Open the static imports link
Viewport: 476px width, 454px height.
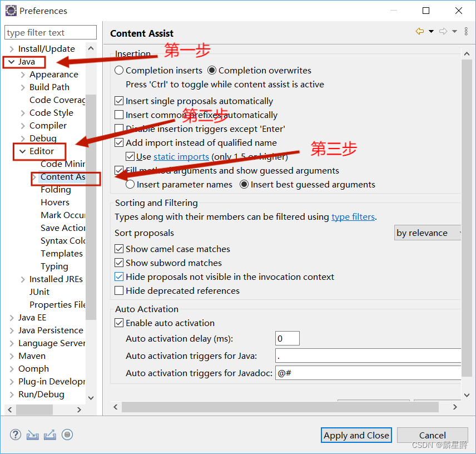coord(181,157)
